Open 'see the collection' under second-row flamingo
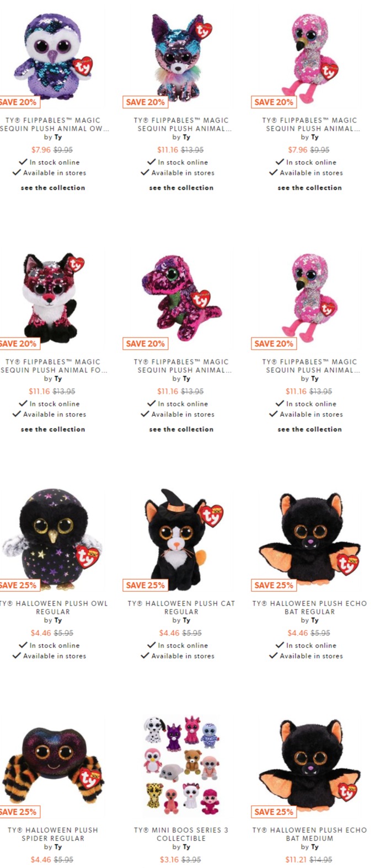Screen dimensions: 375x868 click(309, 429)
